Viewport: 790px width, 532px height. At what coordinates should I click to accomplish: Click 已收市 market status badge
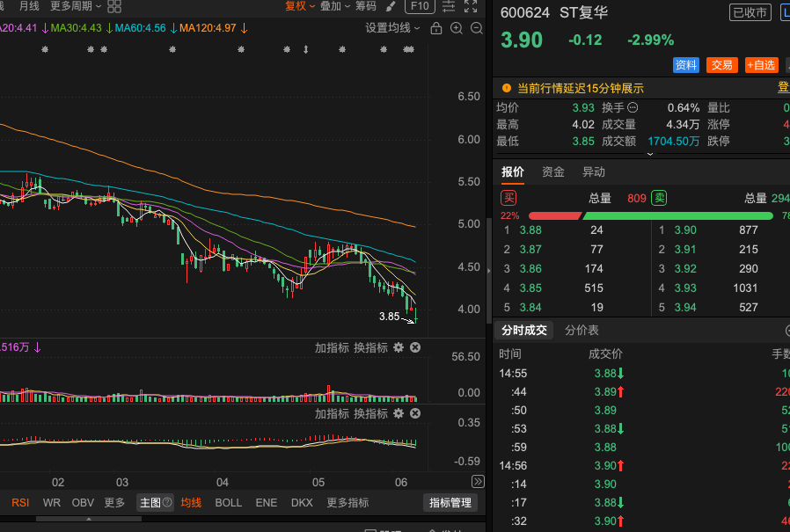(750, 12)
